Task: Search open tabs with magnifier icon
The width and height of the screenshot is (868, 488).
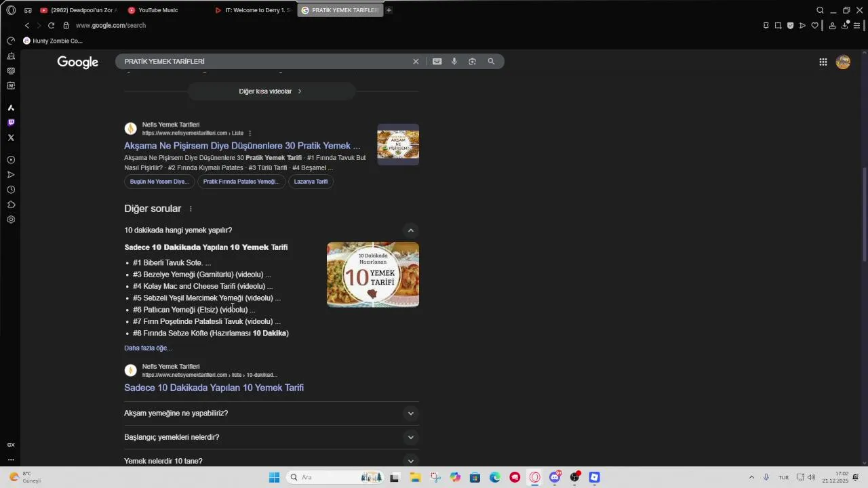Action: pos(820,10)
